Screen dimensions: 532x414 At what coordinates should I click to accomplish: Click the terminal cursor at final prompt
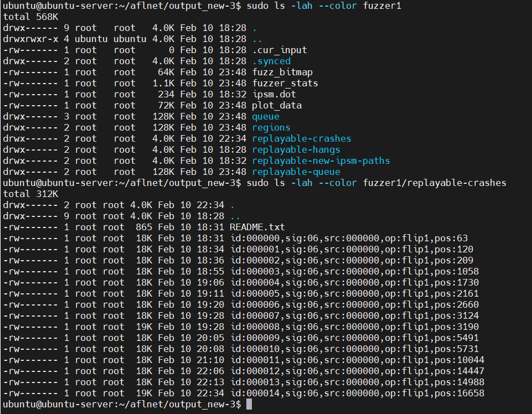coord(249,404)
